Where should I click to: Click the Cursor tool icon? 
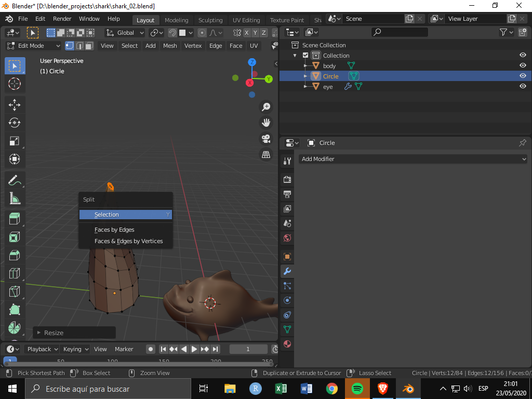coord(15,84)
